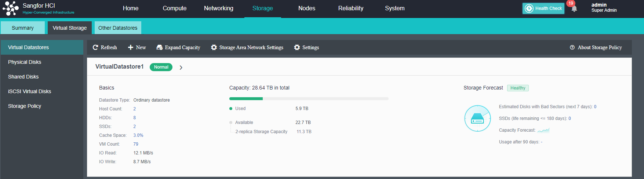Click the Sangfor HCI logo icon
The image size is (644, 179).
[10, 8]
